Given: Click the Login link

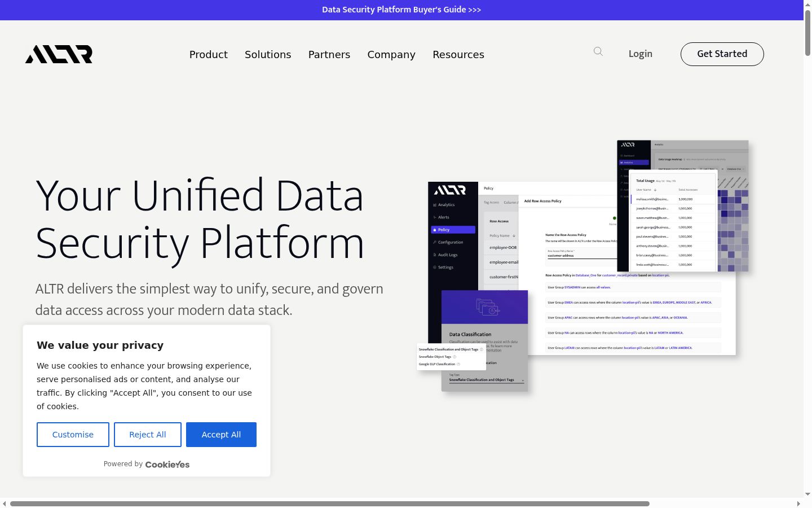Looking at the screenshot, I should point(641,54).
